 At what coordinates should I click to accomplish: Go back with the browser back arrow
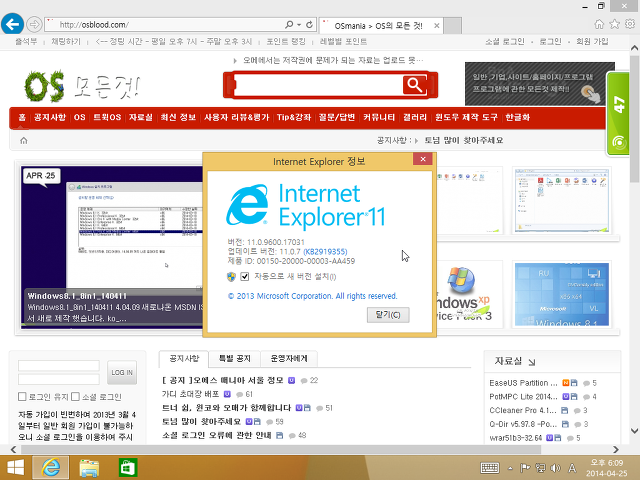[12, 24]
